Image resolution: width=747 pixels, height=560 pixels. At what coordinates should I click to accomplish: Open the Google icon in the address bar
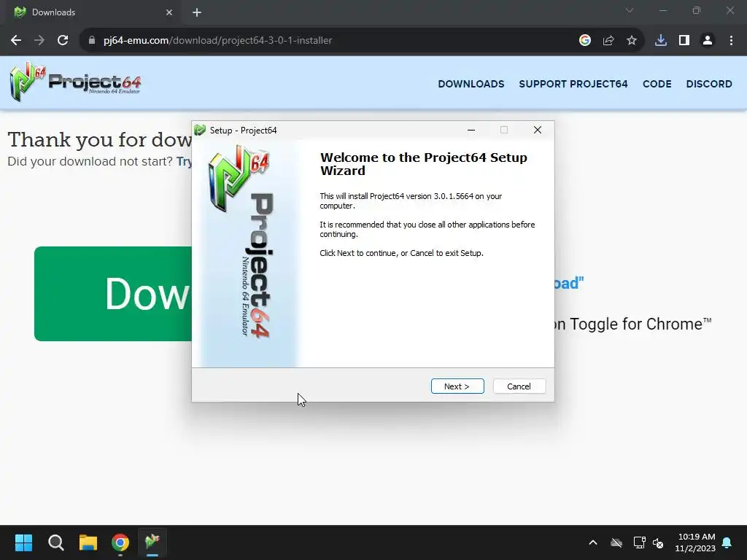(585, 41)
